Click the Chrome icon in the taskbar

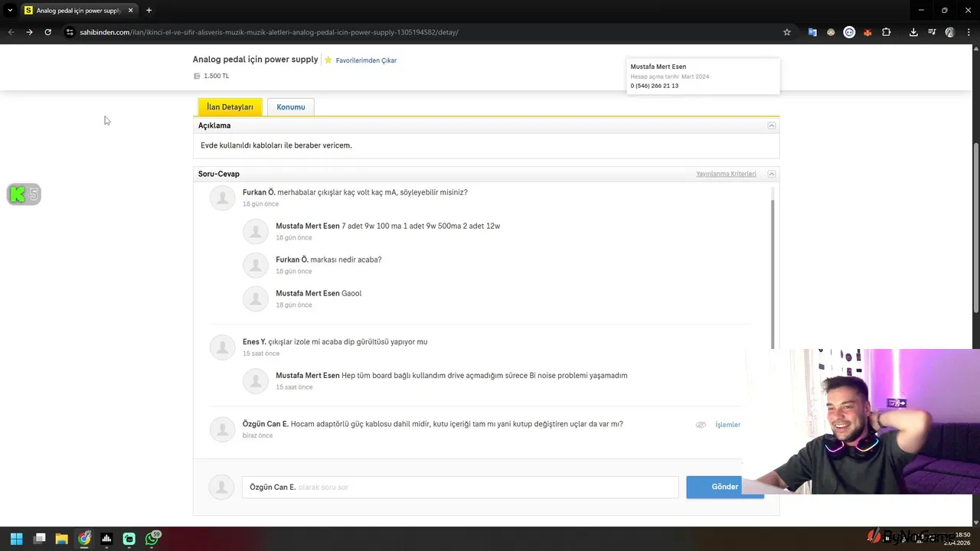[x=84, y=539]
